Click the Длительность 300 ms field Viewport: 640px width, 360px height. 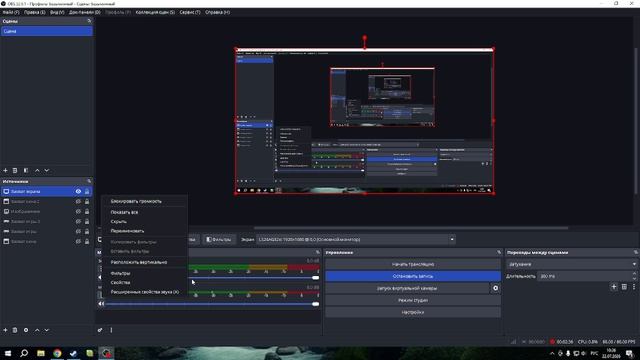pyautogui.click(x=584, y=276)
